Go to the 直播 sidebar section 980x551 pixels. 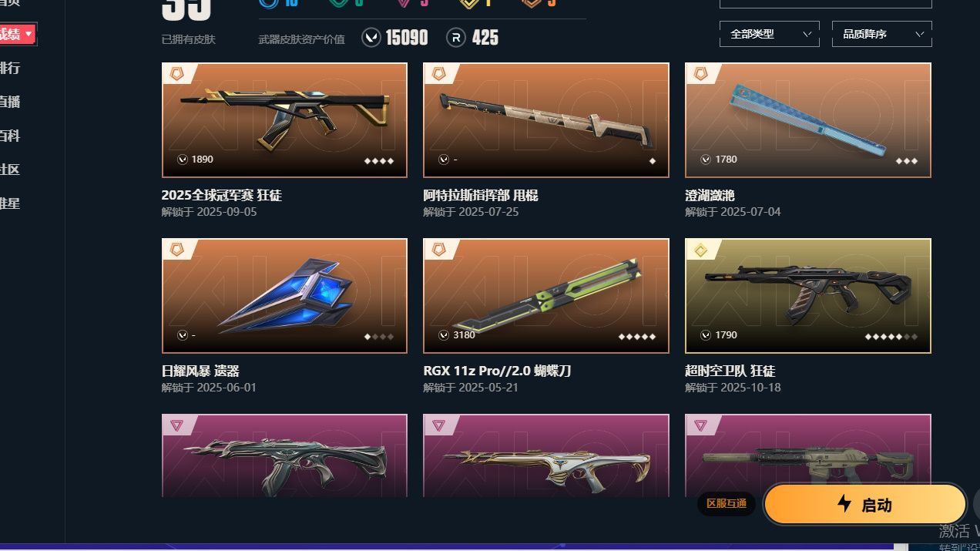point(9,102)
